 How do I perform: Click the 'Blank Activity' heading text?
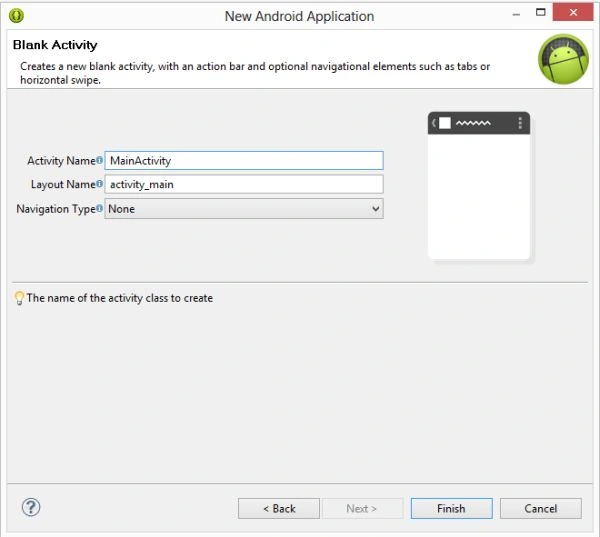55,45
